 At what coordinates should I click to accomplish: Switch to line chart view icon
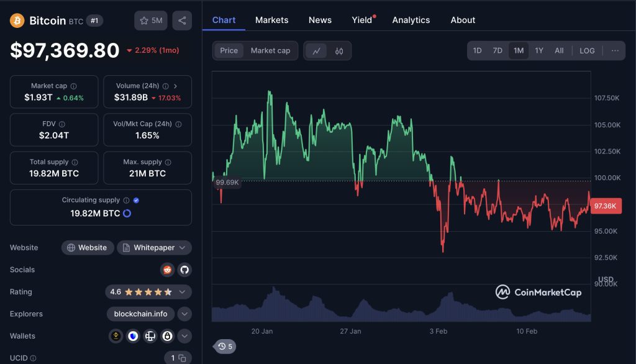pyautogui.click(x=316, y=51)
